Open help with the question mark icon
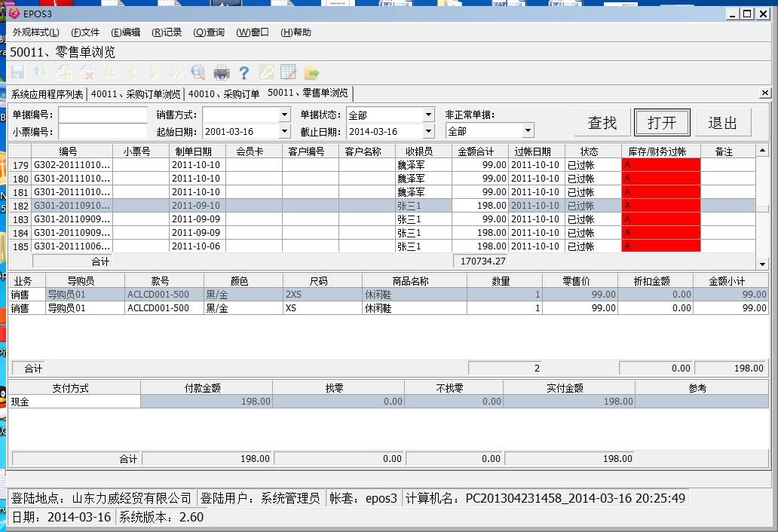 [244, 72]
